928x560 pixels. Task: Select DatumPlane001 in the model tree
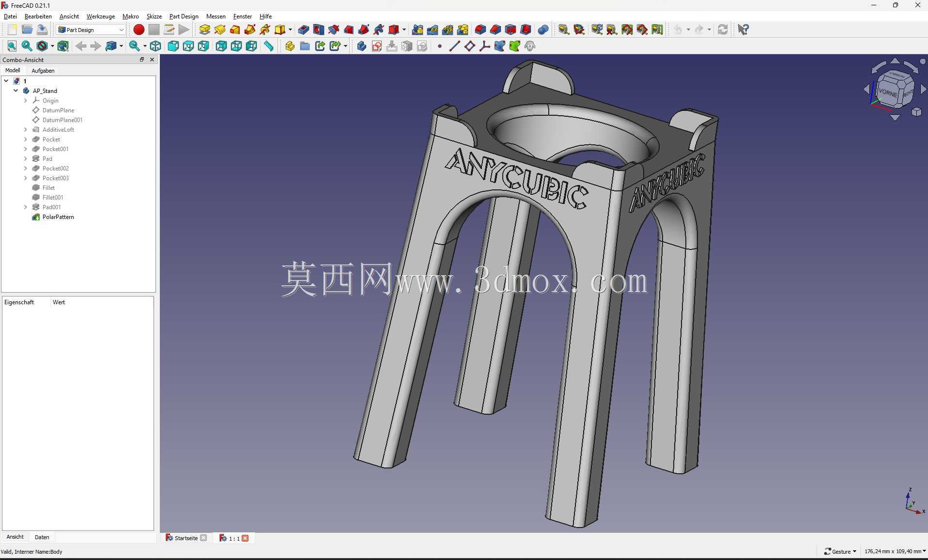pyautogui.click(x=62, y=120)
